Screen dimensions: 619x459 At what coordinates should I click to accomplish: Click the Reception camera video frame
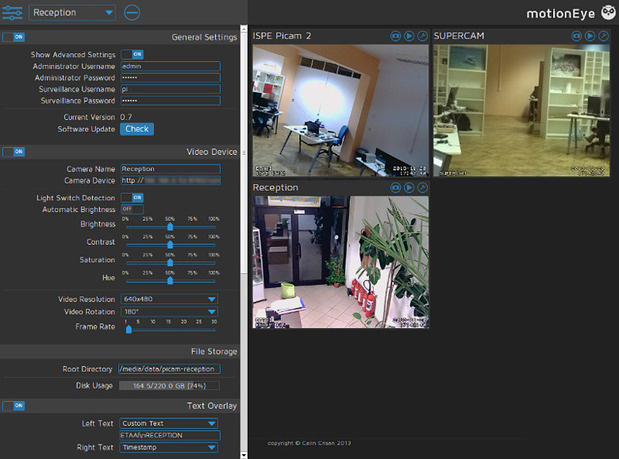pos(340,262)
